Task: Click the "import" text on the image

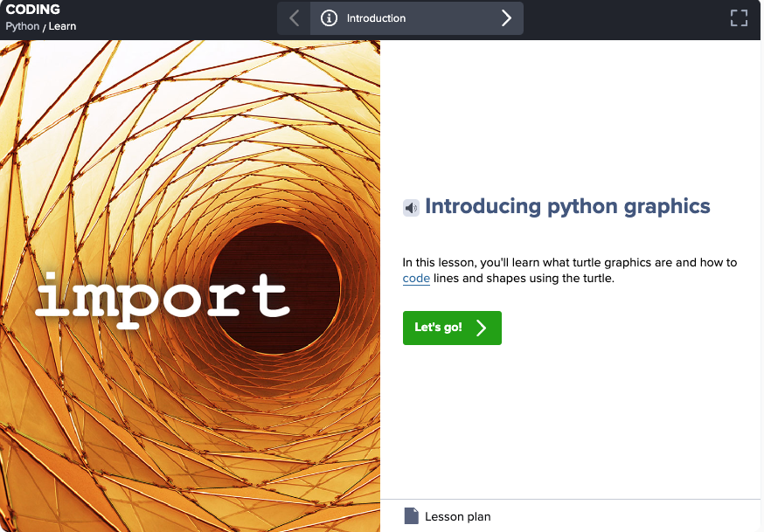Action: 163,299
